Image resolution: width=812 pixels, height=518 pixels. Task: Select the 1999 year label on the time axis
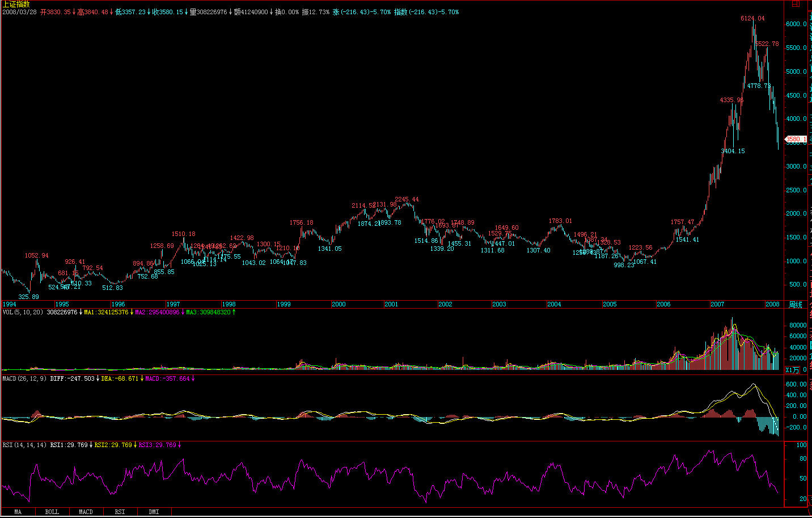[284, 305]
